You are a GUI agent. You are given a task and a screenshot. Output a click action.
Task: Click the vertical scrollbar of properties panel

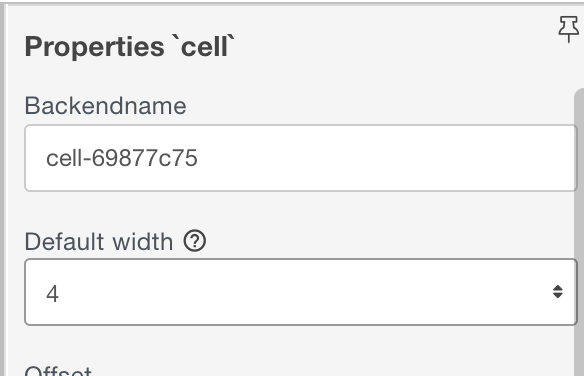coord(579,233)
